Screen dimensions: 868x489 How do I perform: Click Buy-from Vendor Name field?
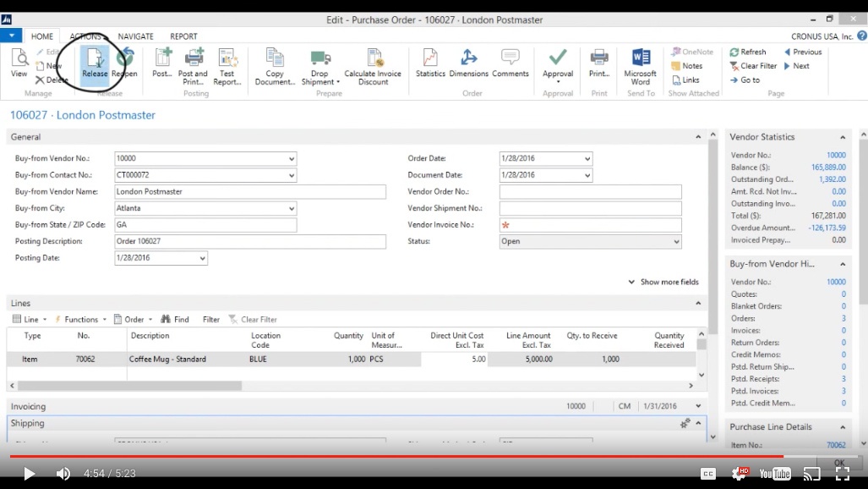249,192
